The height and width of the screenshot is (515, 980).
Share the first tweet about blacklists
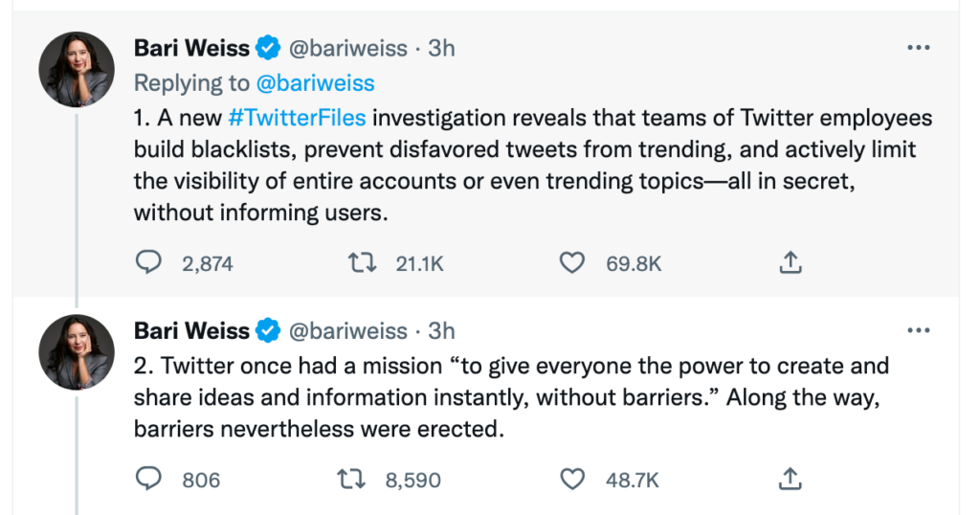791,262
